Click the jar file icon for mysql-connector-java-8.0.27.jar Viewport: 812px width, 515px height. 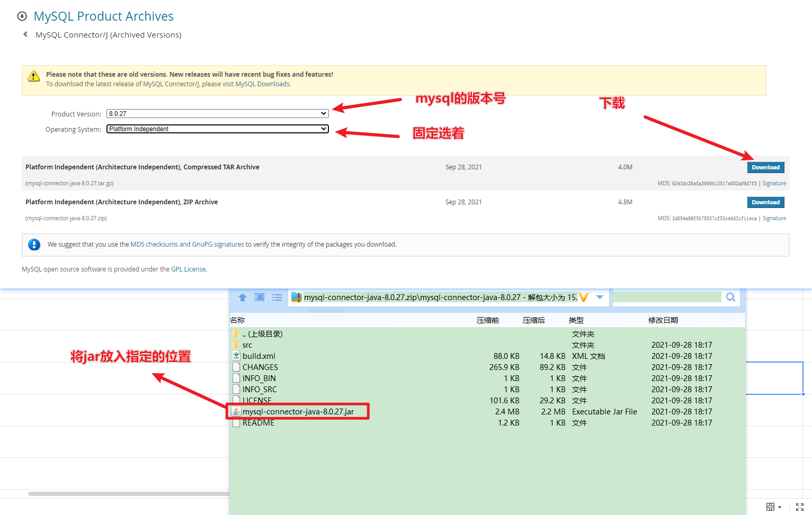click(x=236, y=411)
